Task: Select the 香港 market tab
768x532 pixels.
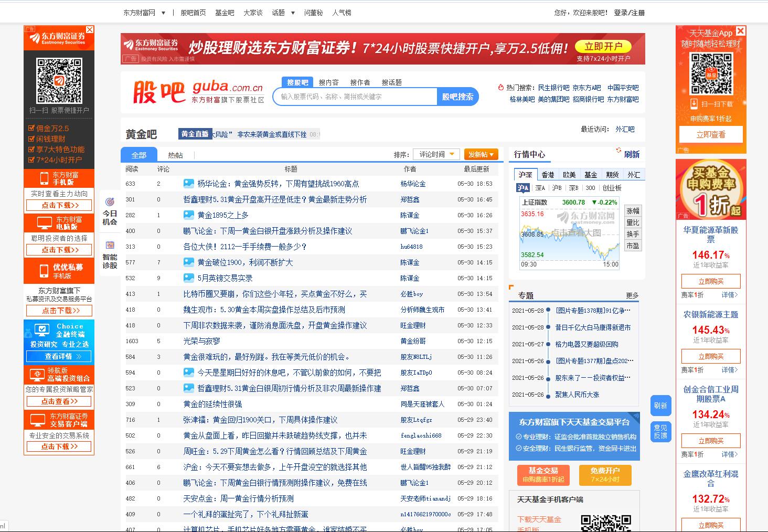Action: point(548,175)
